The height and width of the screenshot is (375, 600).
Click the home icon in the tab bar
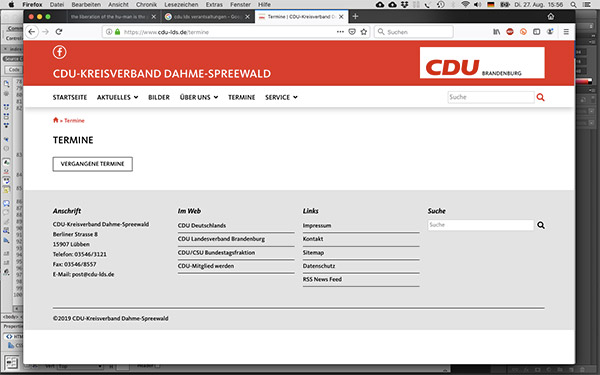(551, 16)
